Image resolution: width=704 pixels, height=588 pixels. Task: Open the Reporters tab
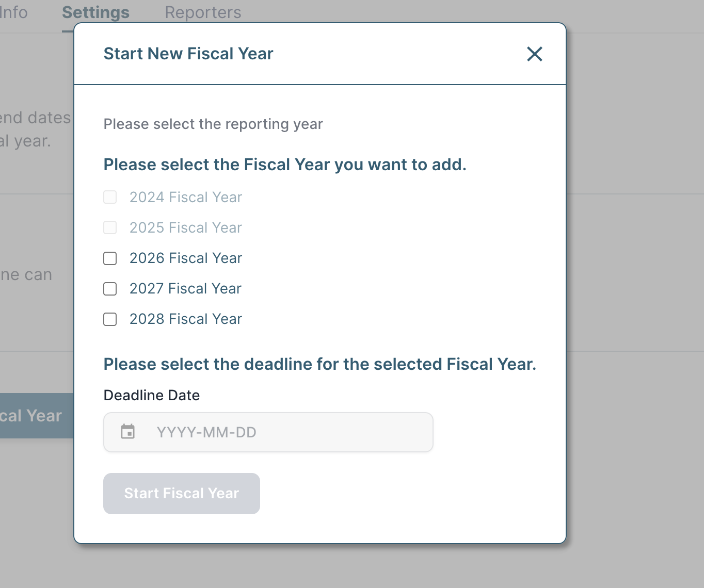tap(203, 12)
